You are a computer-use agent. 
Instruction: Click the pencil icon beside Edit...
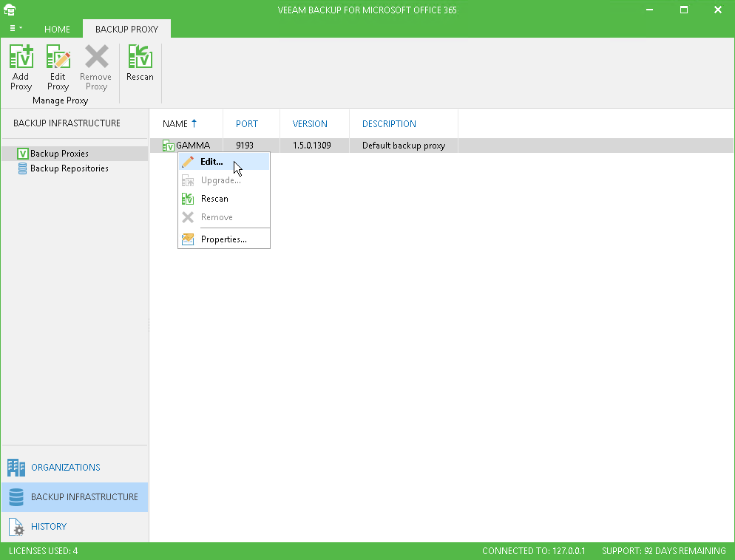pos(188,162)
